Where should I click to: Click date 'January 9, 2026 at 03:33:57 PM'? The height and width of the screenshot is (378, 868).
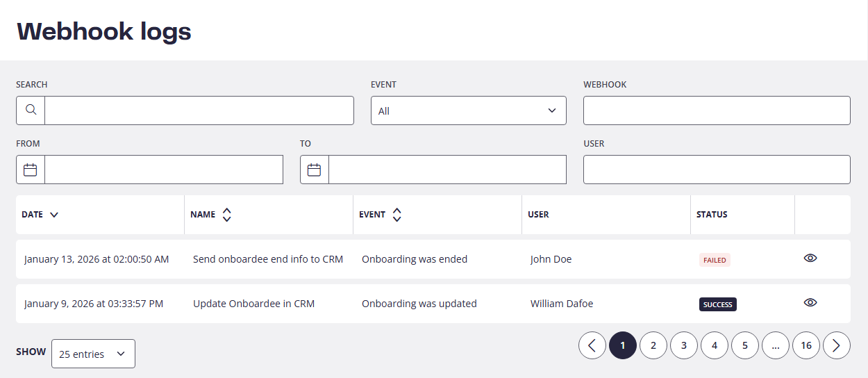click(94, 304)
